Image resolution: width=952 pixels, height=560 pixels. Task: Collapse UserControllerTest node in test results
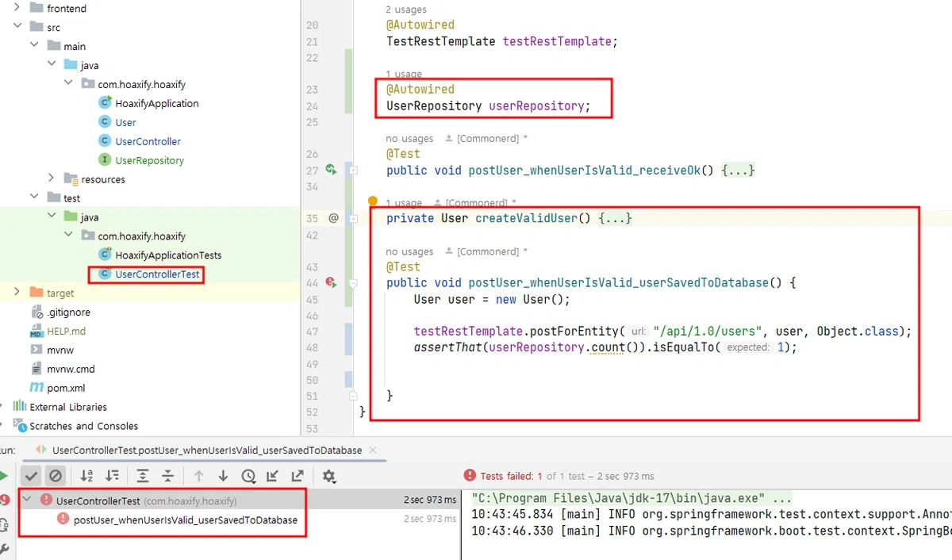(x=28, y=501)
